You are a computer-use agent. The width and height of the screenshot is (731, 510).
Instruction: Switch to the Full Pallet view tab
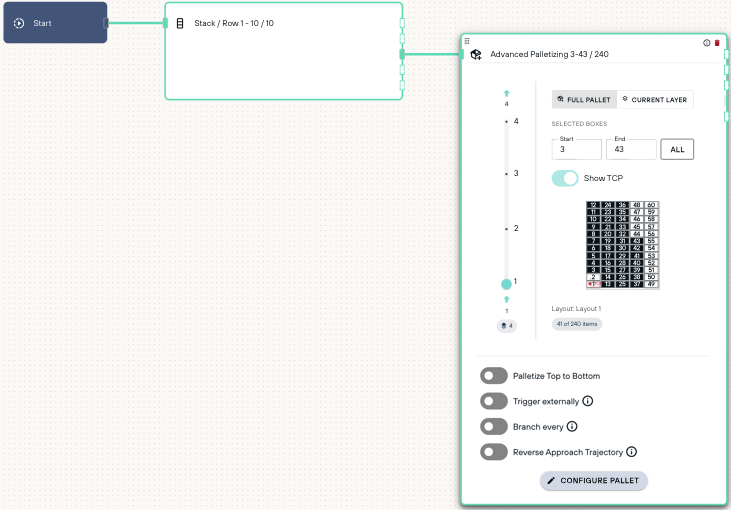coord(584,100)
